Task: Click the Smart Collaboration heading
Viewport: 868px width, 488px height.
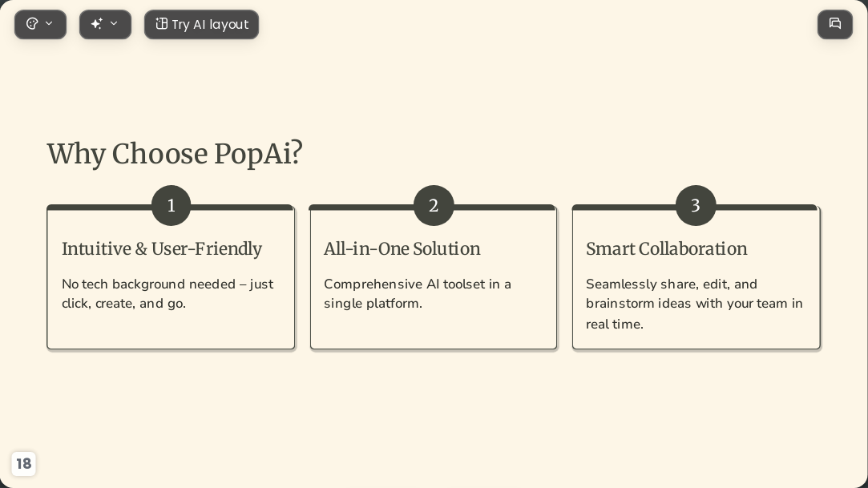Action: 667,249
